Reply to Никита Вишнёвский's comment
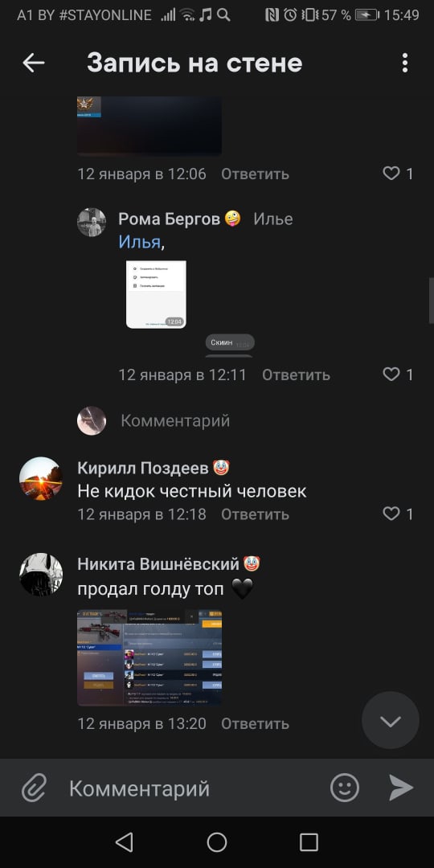Viewport: 434px width, 868px height. tap(256, 723)
